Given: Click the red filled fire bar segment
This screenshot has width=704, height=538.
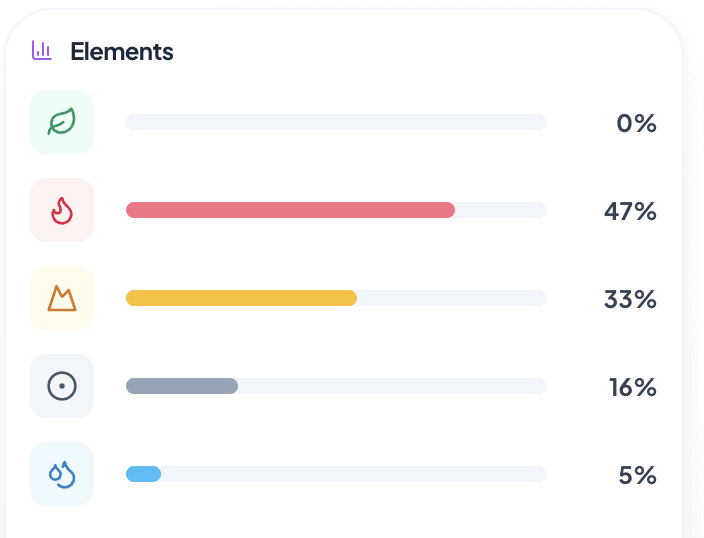Looking at the screenshot, I should (290, 210).
